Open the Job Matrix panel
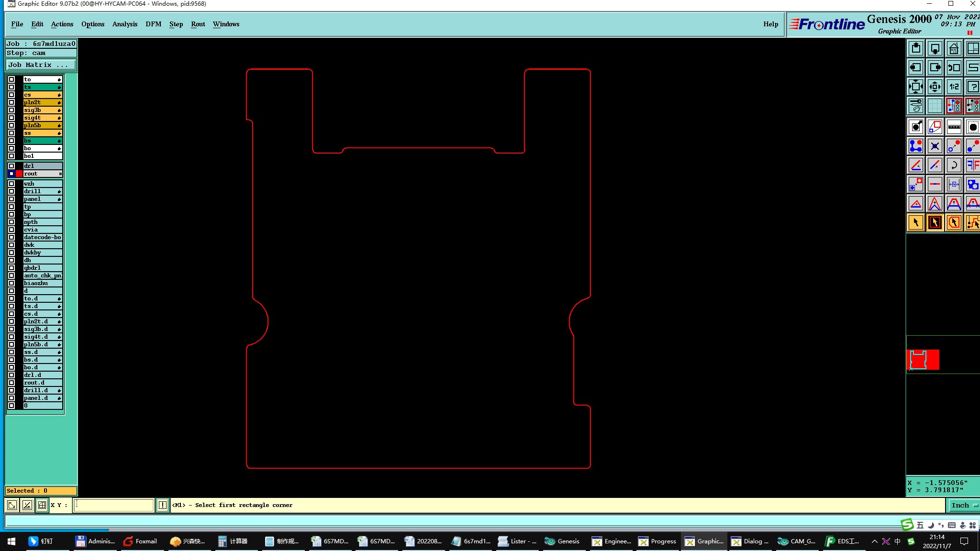Viewport: 980px width, 551px height. click(x=41, y=65)
